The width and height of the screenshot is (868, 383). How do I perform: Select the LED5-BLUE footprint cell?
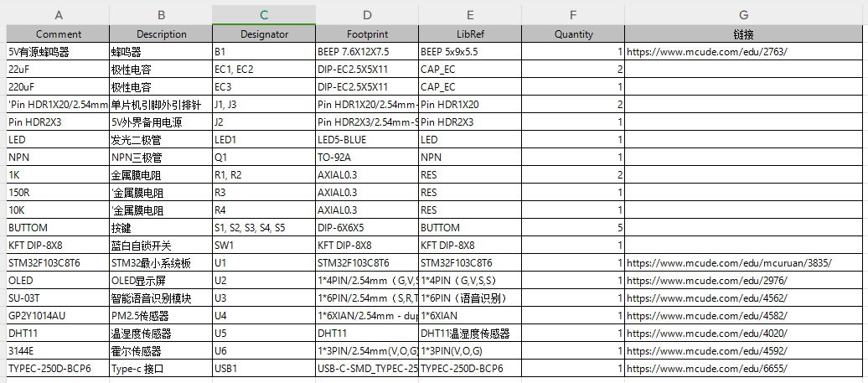point(367,139)
